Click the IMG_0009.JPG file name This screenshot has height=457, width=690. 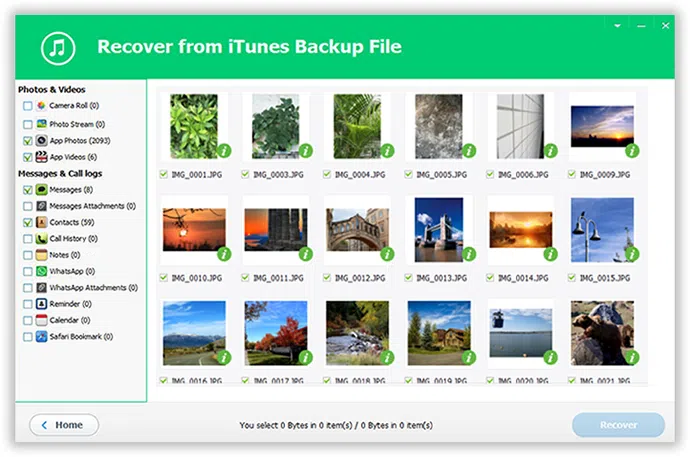coord(605,175)
